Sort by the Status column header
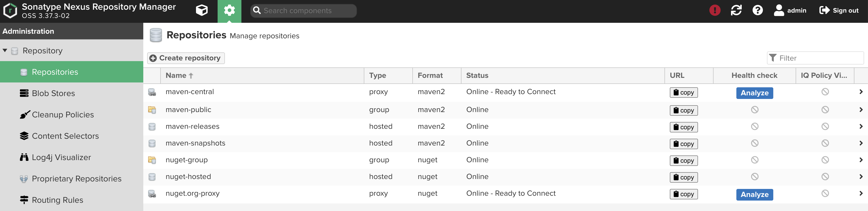The image size is (868, 211). click(x=563, y=75)
